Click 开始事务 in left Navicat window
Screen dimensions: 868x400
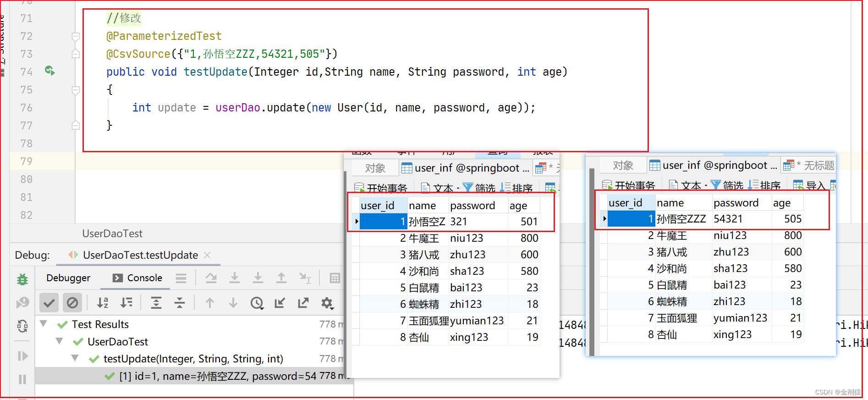tap(381, 188)
